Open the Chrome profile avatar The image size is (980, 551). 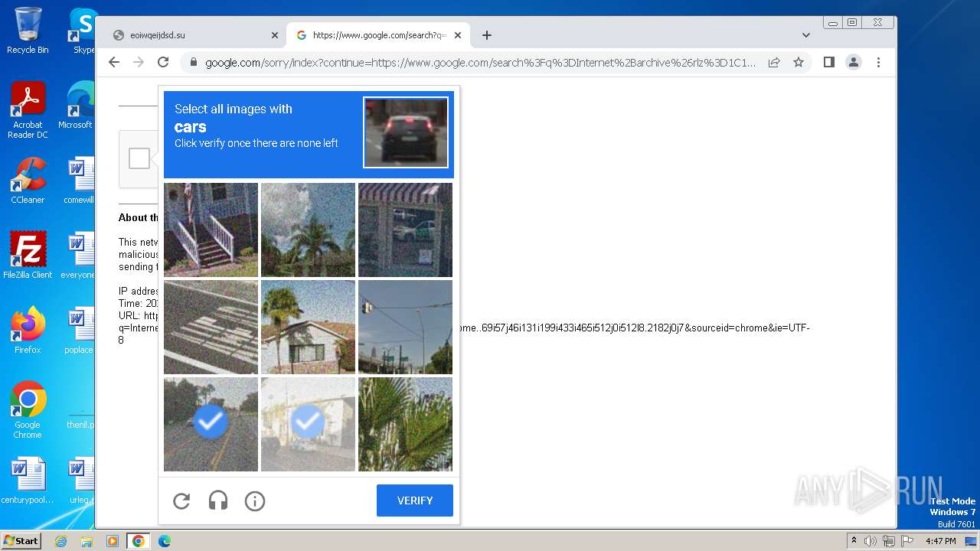pos(854,63)
